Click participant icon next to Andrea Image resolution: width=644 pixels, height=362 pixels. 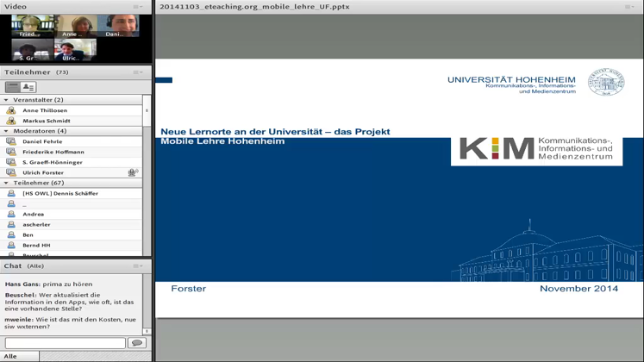pyautogui.click(x=11, y=214)
